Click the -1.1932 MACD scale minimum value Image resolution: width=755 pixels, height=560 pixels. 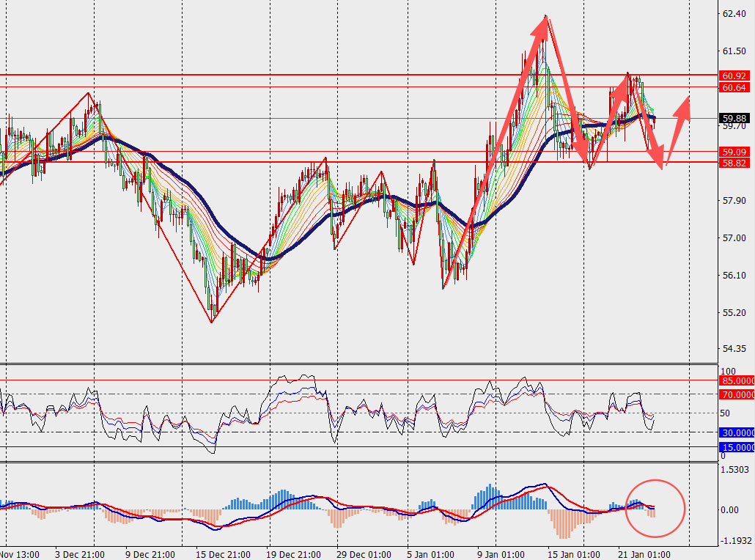[x=736, y=541]
